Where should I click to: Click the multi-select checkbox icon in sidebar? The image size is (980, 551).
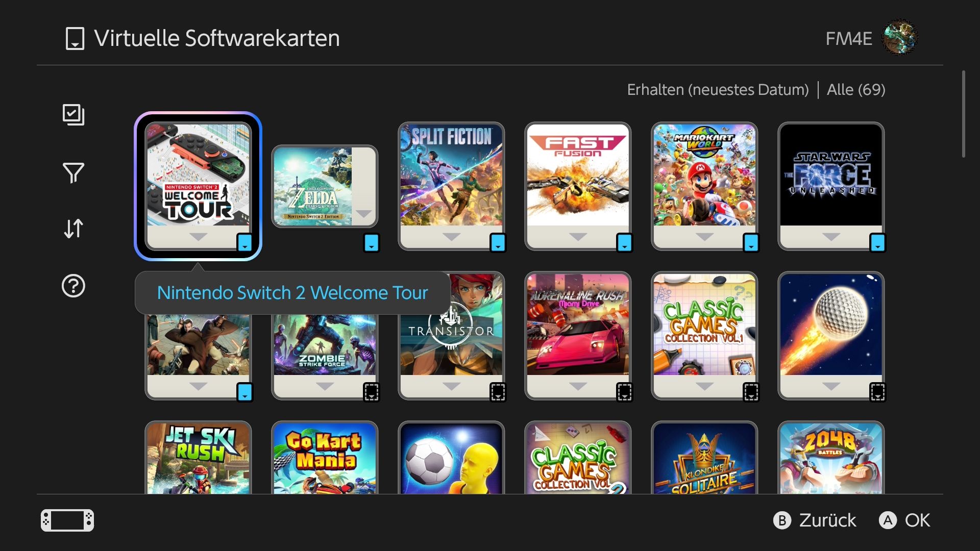[73, 115]
